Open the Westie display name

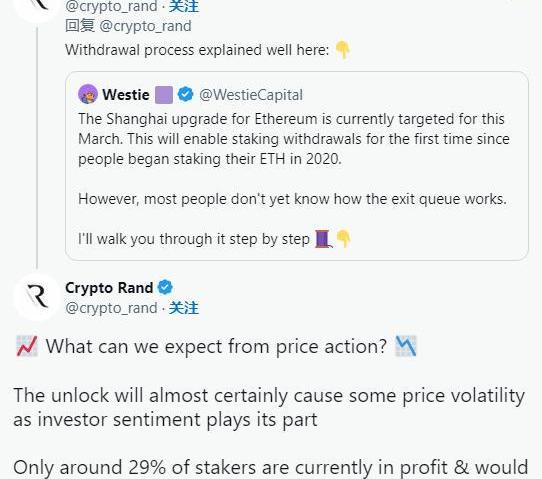(x=126, y=95)
